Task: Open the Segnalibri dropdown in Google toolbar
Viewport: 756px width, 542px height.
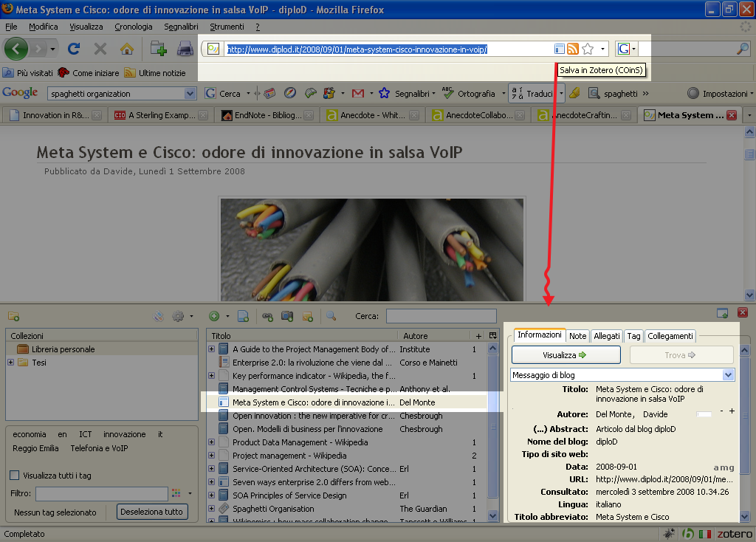Action: click(x=433, y=94)
